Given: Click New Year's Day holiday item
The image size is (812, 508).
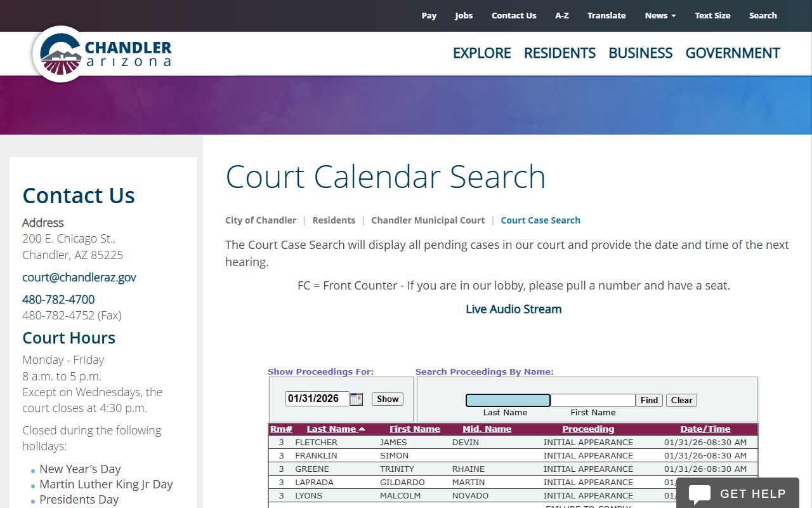Looking at the screenshot, I should coord(80,469).
